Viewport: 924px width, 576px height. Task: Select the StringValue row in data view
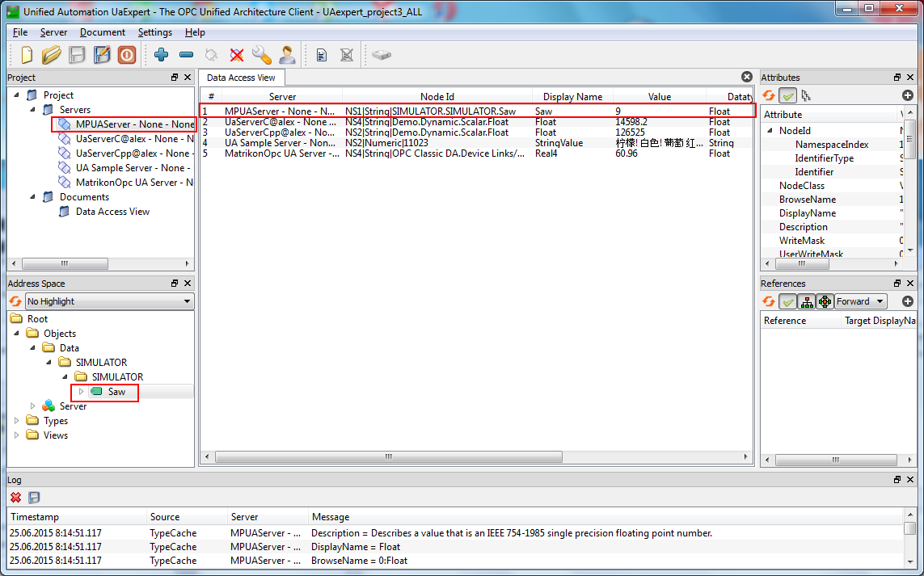click(x=477, y=143)
